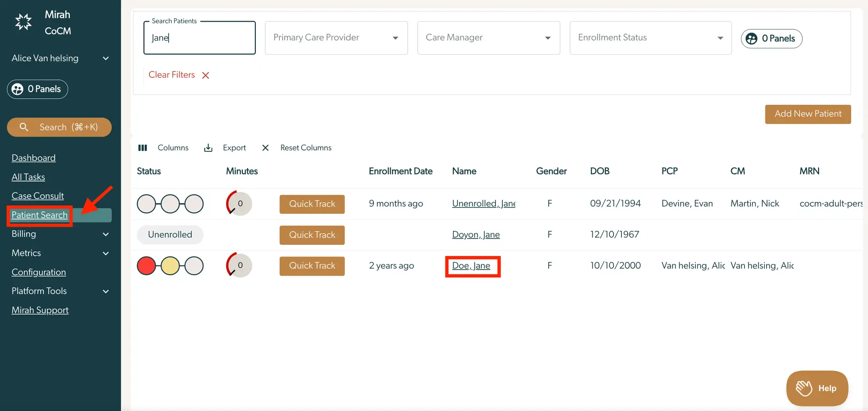Select the first status circle for Unenrolled, Jane
The height and width of the screenshot is (411, 868).
click(146, 204)
